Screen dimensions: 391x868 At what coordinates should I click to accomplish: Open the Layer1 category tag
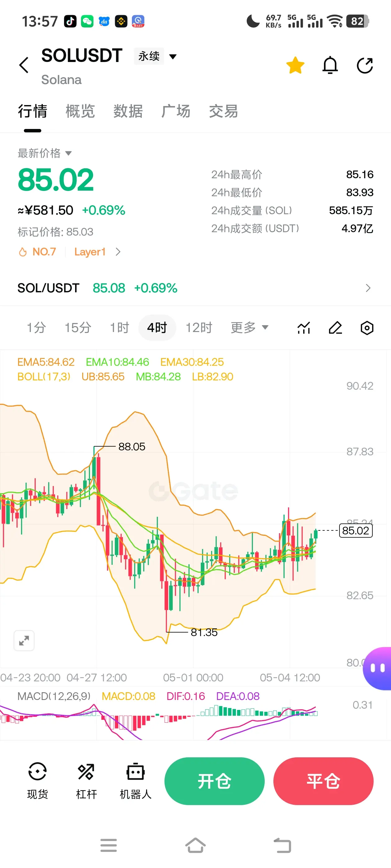tap(90, 252)
